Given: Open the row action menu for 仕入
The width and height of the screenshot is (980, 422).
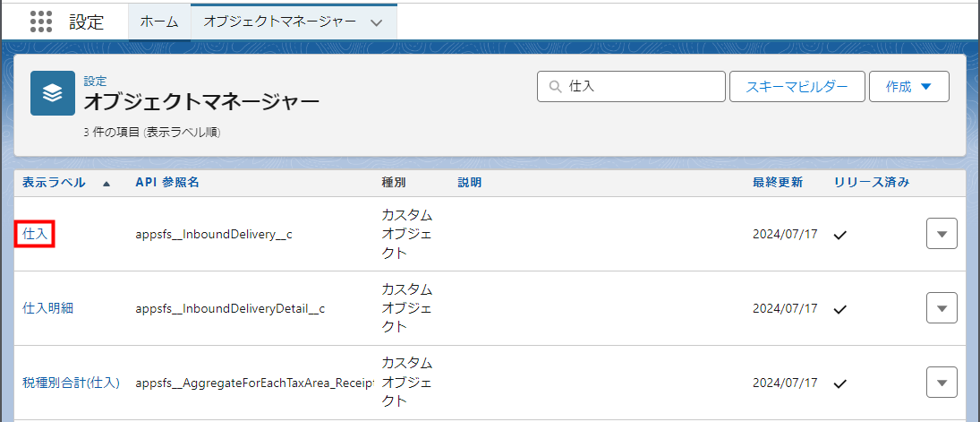Looking at the screenshot, I should (x=941, y=234).
